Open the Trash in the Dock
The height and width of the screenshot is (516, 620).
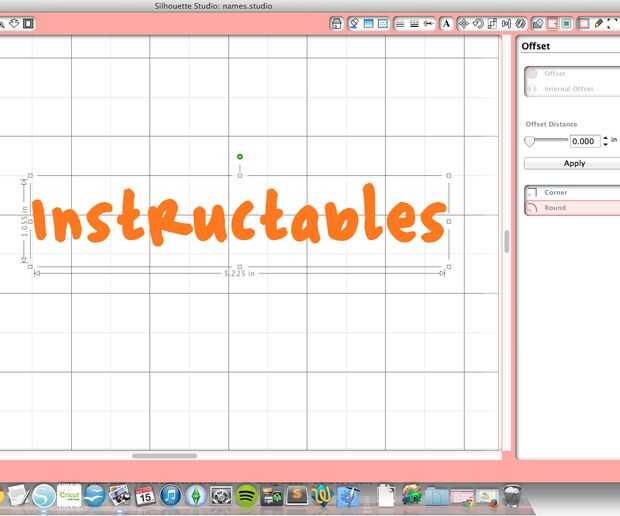coord(513,496)
